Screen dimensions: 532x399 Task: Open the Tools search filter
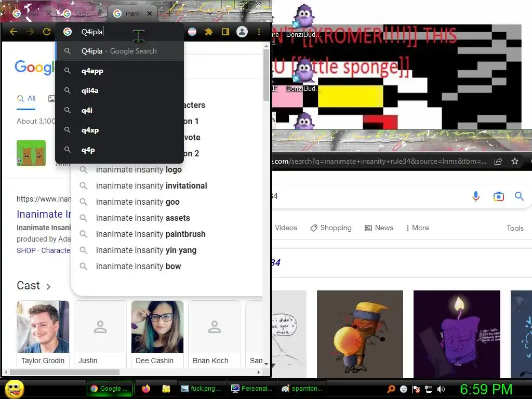(x=515, y=229)
